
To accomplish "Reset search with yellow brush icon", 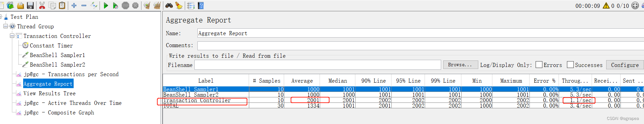I will pyautogui.click(x=179, y=5).
